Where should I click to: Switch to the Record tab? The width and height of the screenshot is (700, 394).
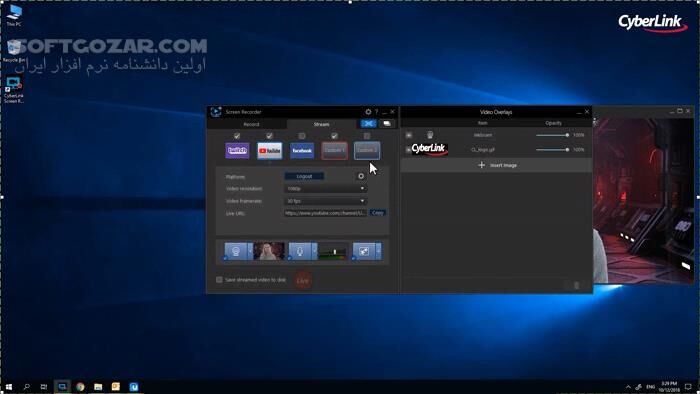coord(251,124)
